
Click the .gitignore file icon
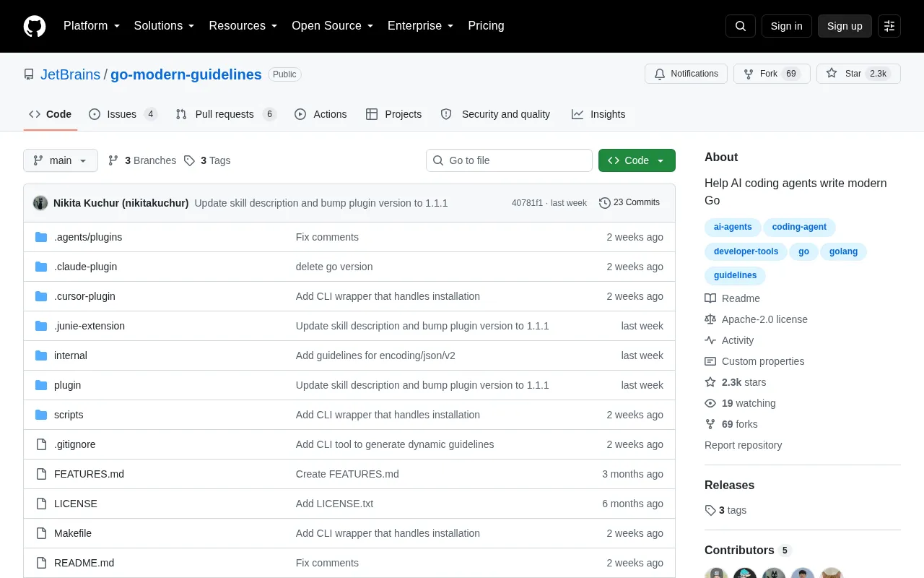click(x=41, y=444)
